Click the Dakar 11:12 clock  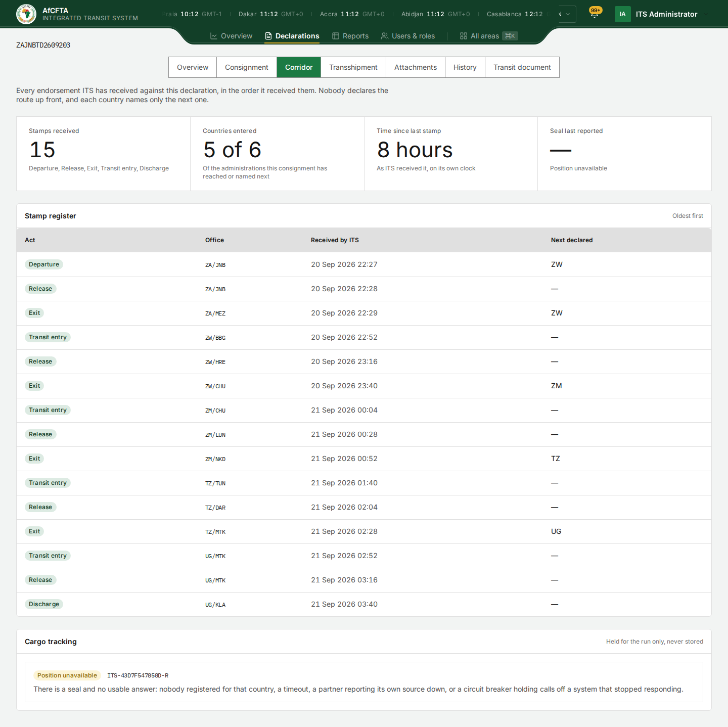coord(271,14)
